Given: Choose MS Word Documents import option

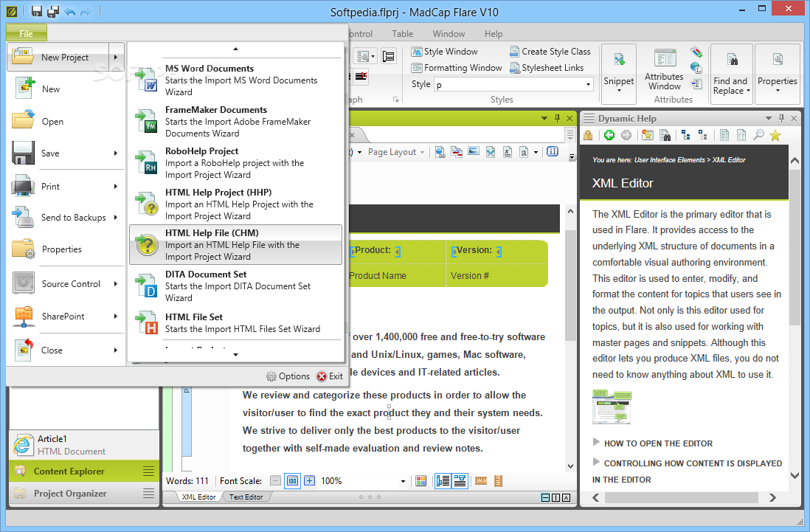Looking at the screenshot, I should point(235,80).
